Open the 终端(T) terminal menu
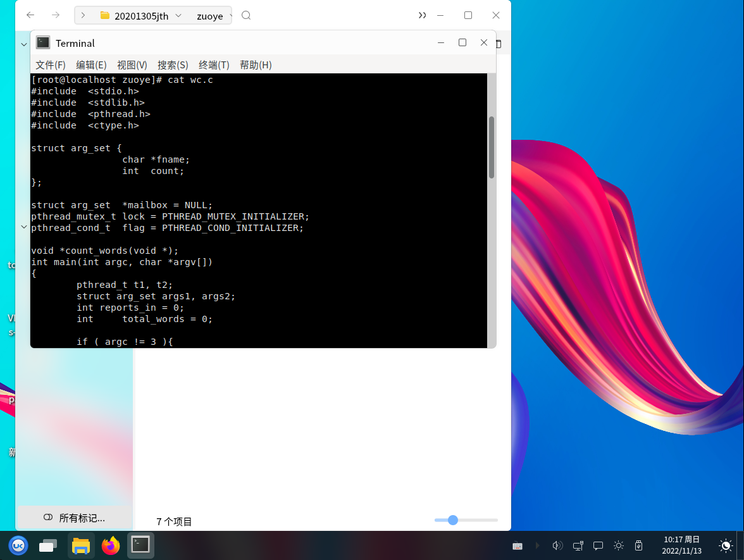 [x=214, y=65]
